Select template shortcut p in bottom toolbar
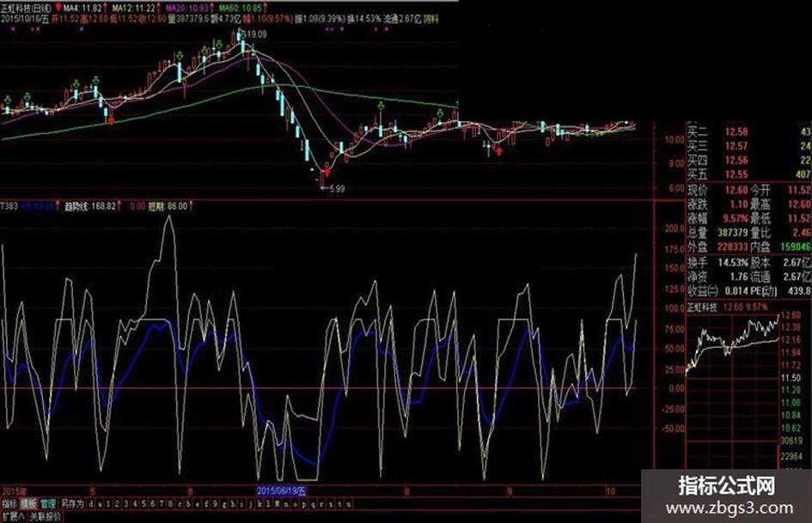 pyautogui.click(x=303, y=504)
